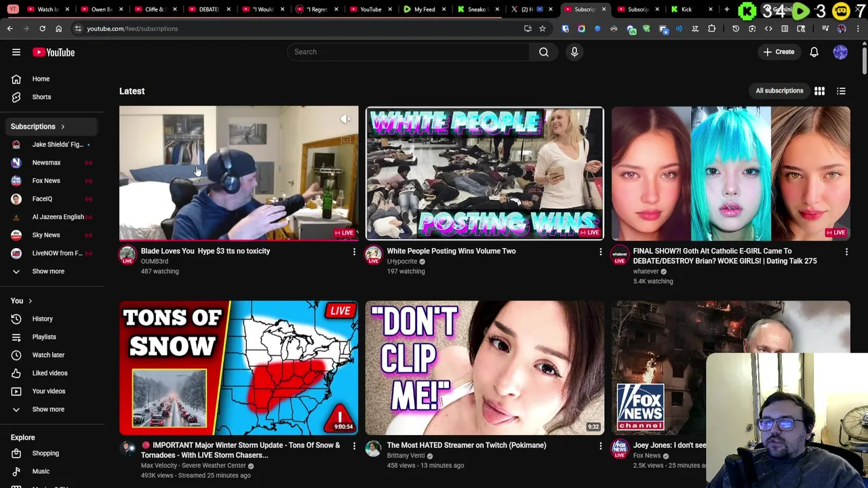The height and width of the screenshot is (488, 868).
Task: Open Shopping under Explore
Action: click(x=52, y=453)
